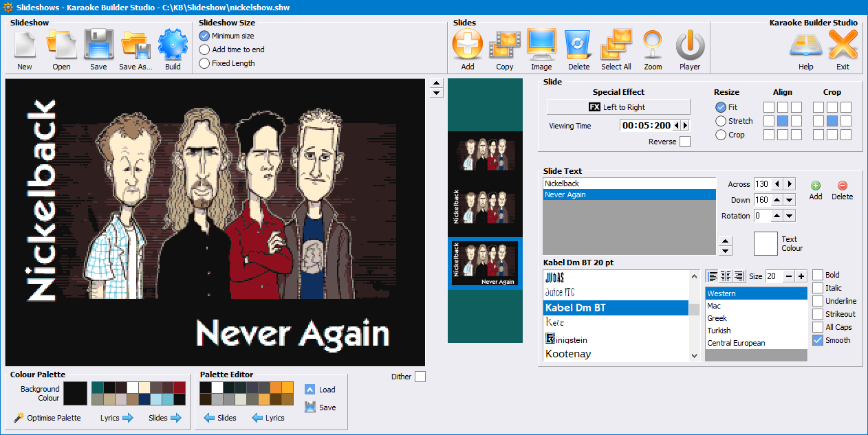Viewport: 868px width, 435px height.
Task: Increase the Down value with the up arrow
Action: pos(777,200)
